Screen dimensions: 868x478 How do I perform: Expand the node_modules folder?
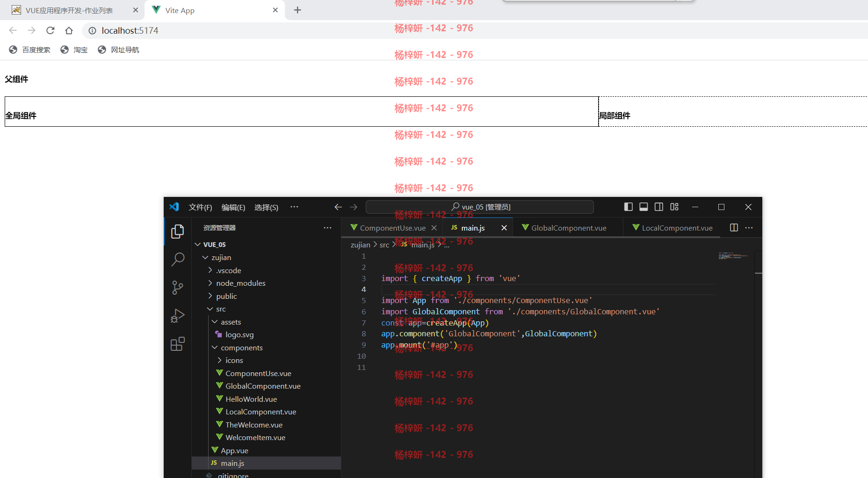coord(210,283)
